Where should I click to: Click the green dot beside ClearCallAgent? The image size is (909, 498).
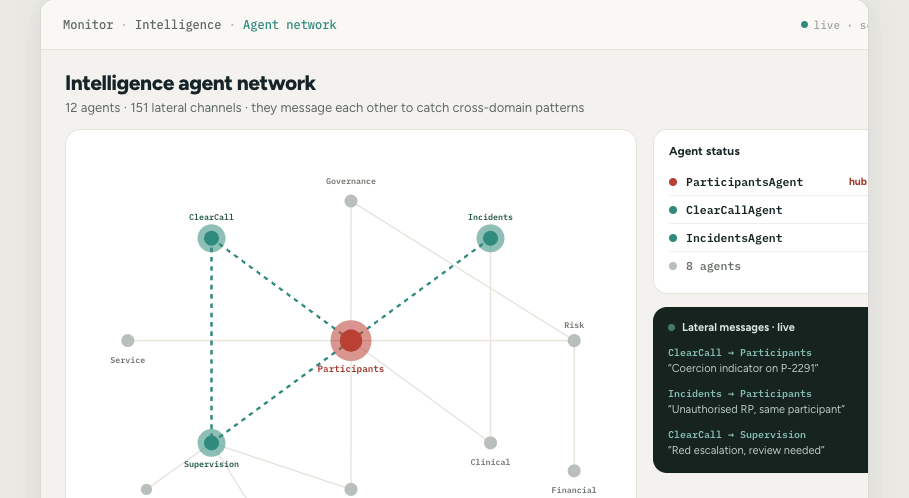(673, 210)
